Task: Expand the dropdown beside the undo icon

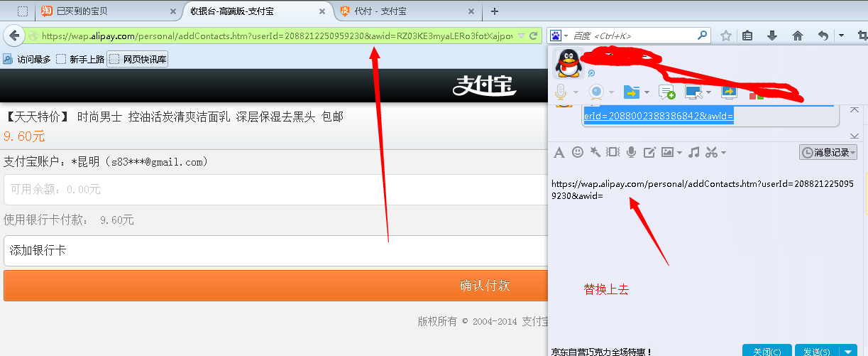Action: click(x=841, y=36)
